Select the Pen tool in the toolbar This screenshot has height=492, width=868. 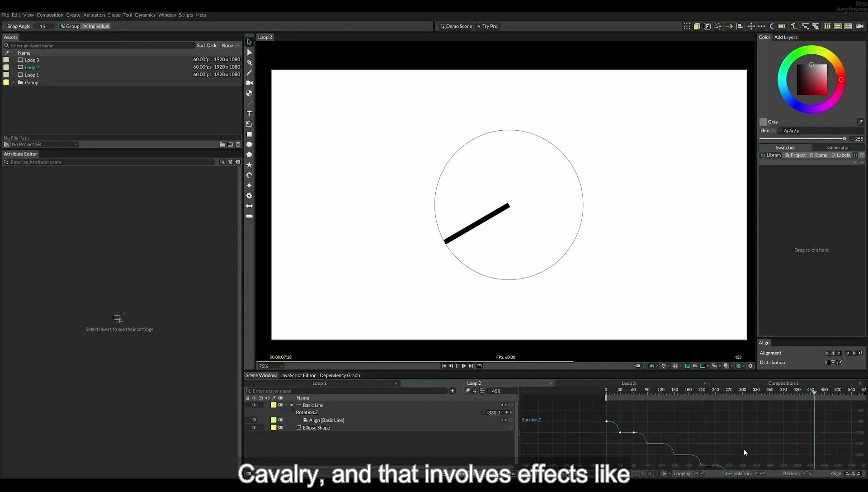point(249,62)
